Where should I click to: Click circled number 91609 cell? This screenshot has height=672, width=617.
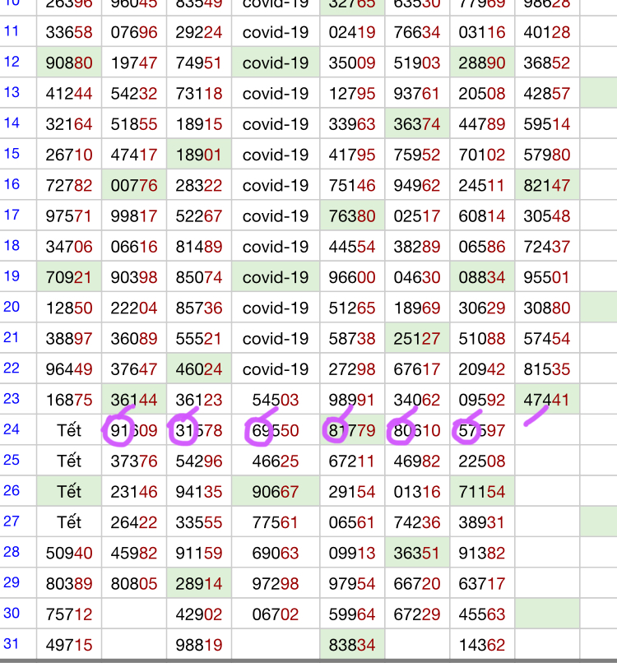(134, 430)
